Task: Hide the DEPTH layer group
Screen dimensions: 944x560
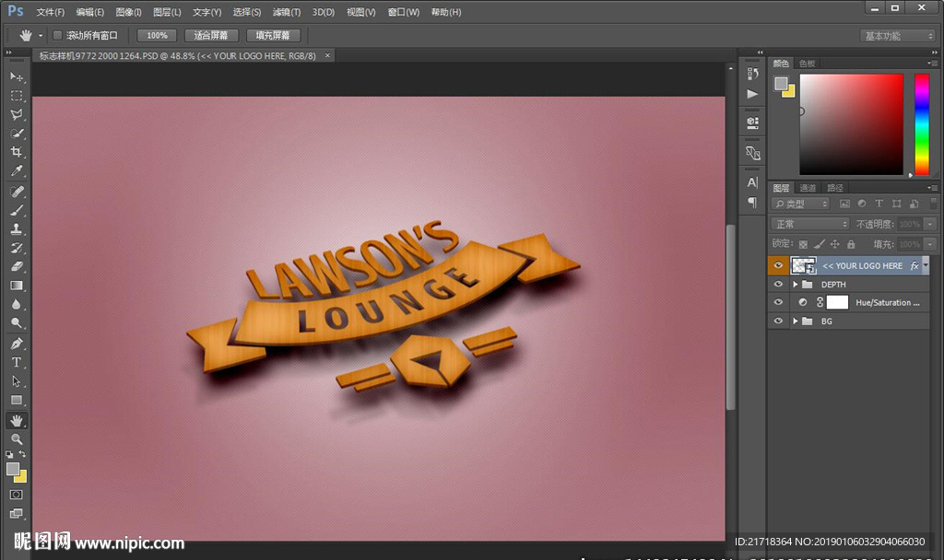Action: click(x=778, y=284)
